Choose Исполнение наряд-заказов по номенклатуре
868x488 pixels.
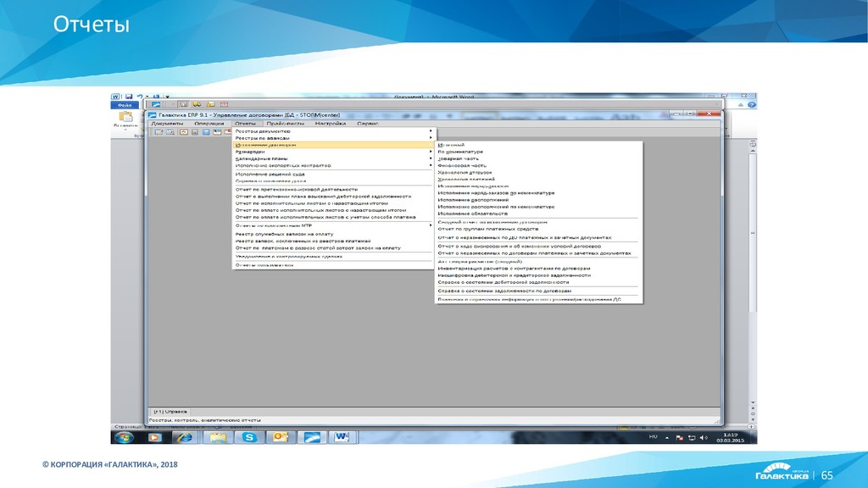click(538, 193)
